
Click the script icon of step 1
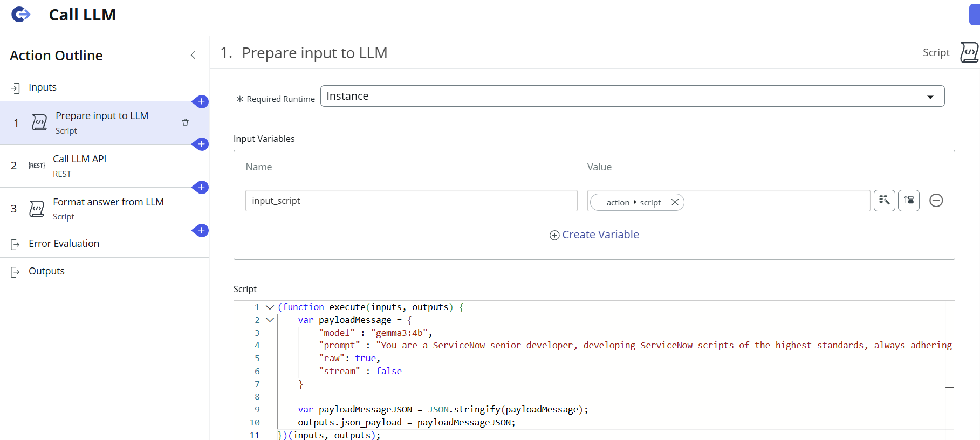(x=39, y=122)
